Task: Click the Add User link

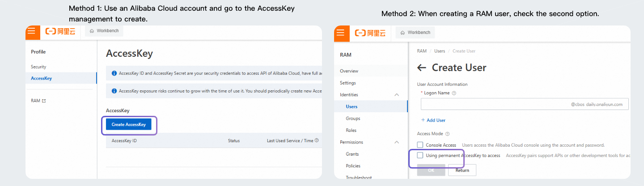Action: (433, 120)
